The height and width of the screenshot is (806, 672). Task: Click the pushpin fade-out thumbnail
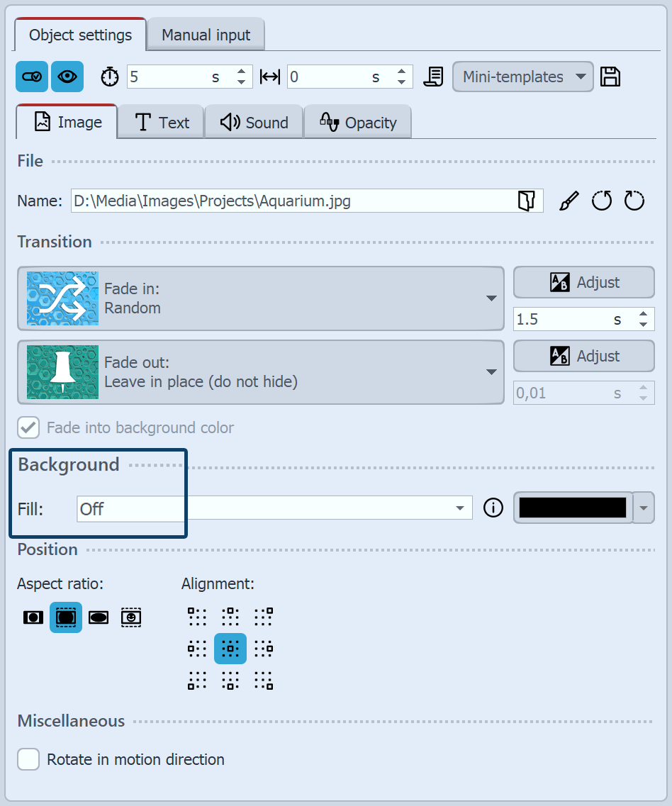point(62,371)
